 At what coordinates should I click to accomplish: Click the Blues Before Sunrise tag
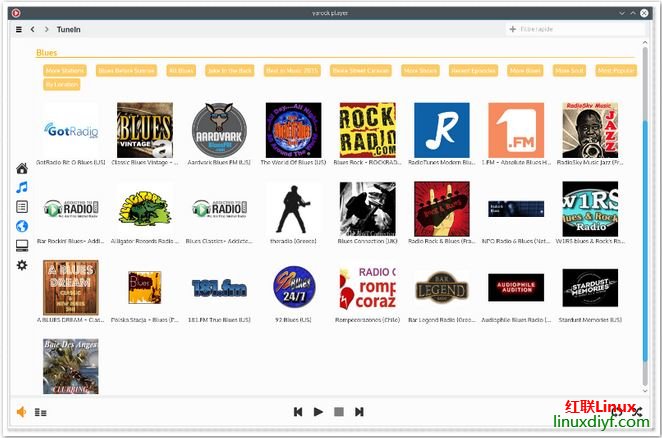click(126, 71)
